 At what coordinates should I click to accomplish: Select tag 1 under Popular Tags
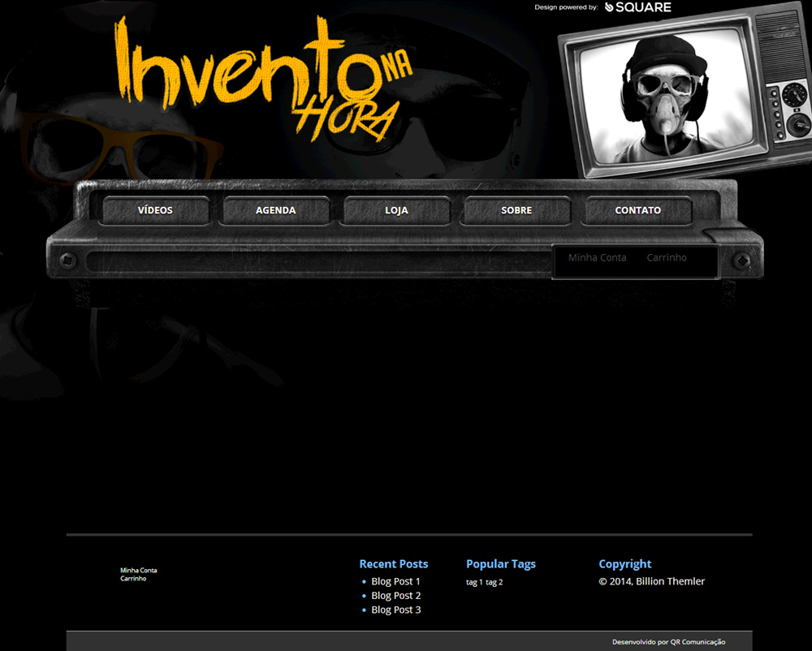click(x=474, y=582)
